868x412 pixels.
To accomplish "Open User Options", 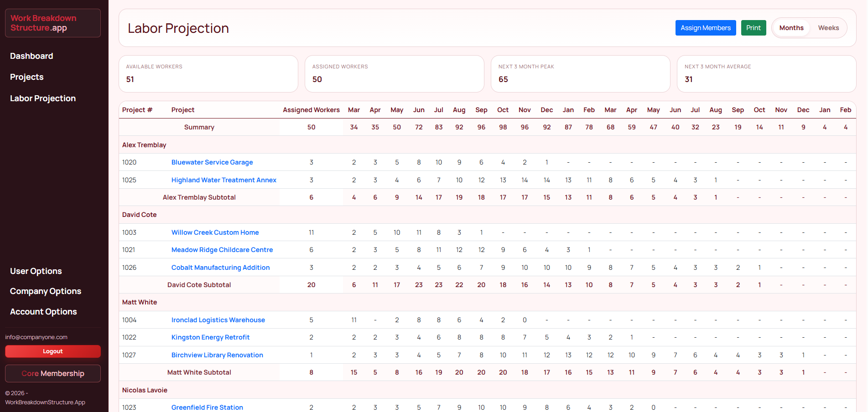I will pos(36,271).
